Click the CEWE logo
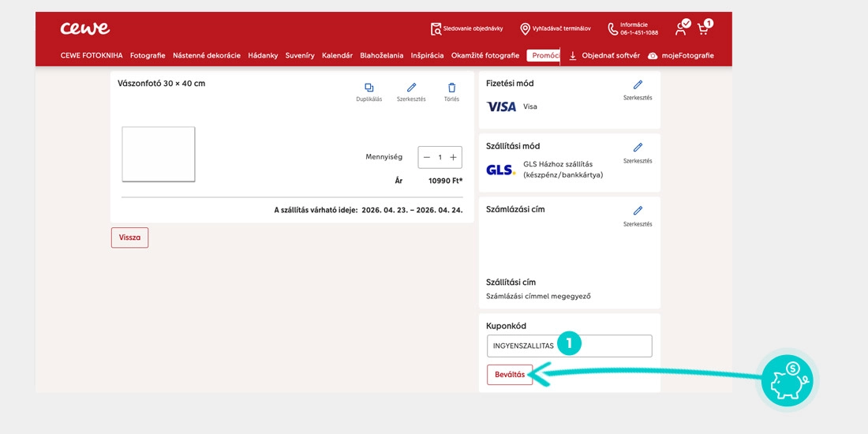Viewport: 868px width, 434px height. point(84,28)
